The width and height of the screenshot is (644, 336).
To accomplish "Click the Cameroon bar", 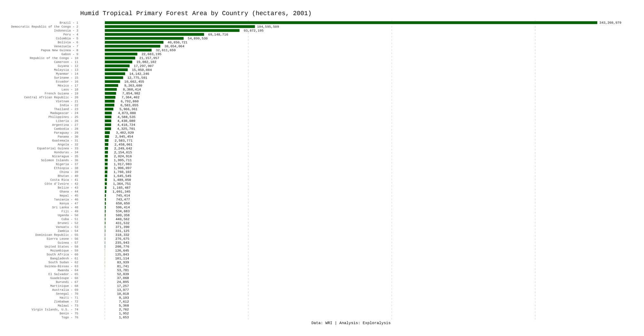I will pos(118,62).
